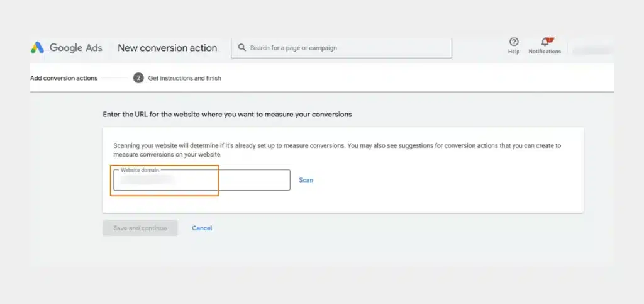Click the Enter the URL heading text
This screenshot has height=304, width=644.
coord(227,115)
